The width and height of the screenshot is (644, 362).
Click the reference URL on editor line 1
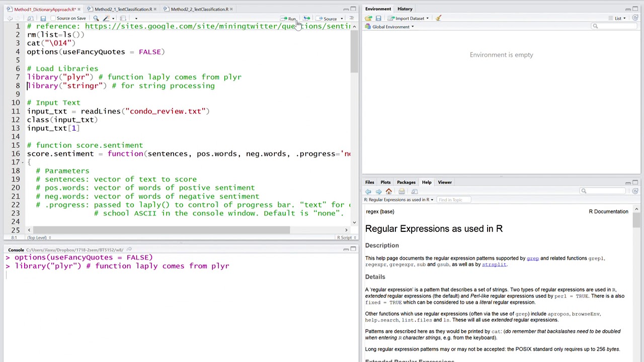pos(217,26)
